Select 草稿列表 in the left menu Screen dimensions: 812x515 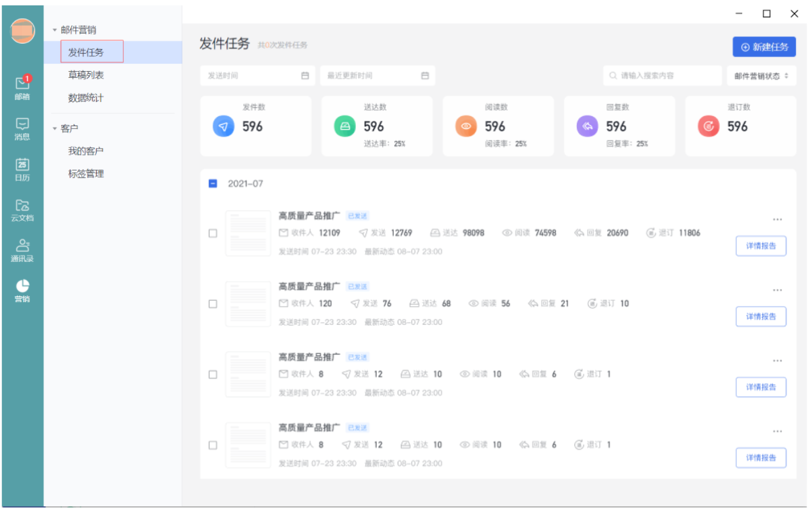pos(86,75)
